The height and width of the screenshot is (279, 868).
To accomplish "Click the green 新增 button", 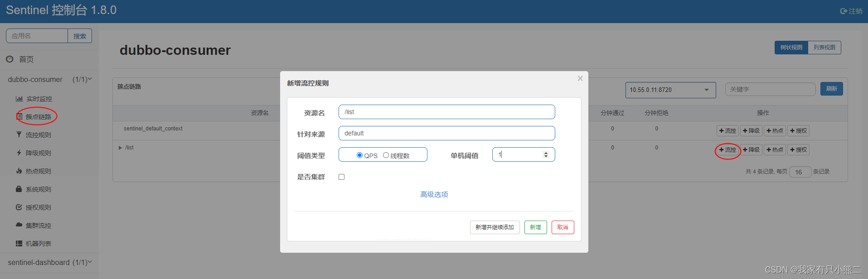I will point(536,227).
